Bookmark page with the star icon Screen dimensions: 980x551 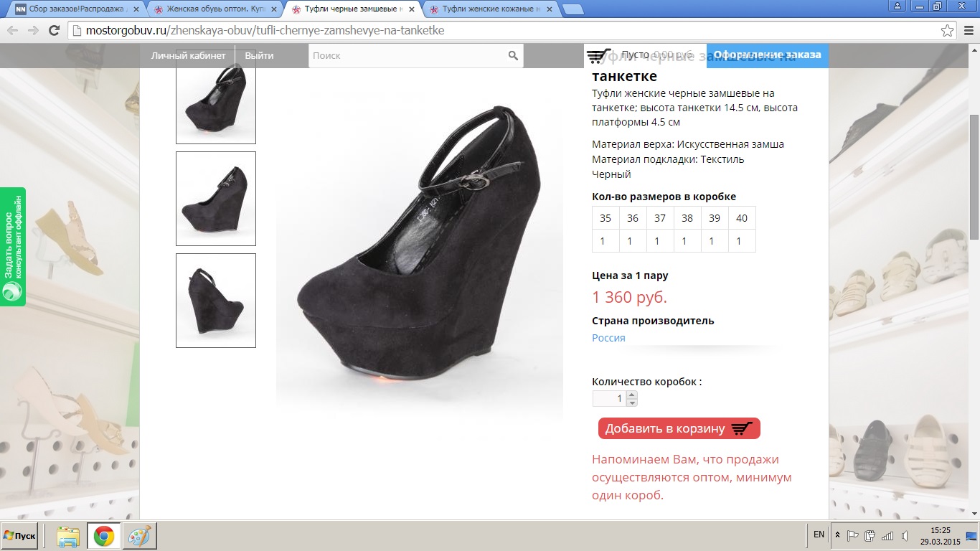(947, 31)
